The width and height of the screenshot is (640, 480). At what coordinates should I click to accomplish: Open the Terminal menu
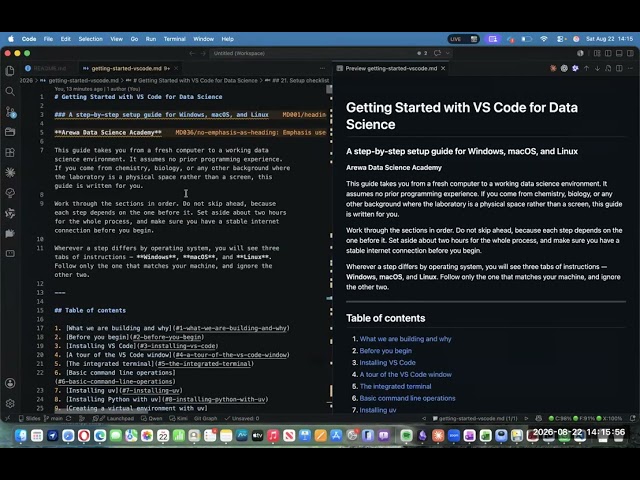pos(174,39)
